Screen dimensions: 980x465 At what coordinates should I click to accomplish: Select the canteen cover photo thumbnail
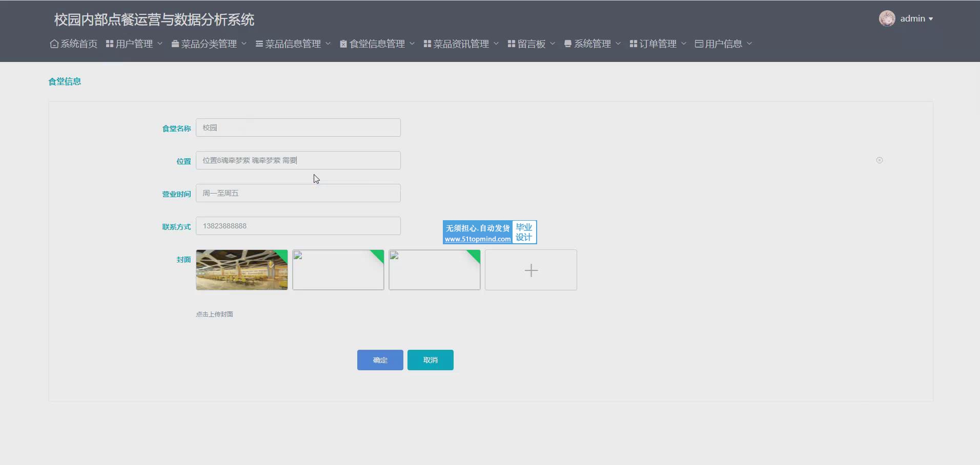(241, 270)
